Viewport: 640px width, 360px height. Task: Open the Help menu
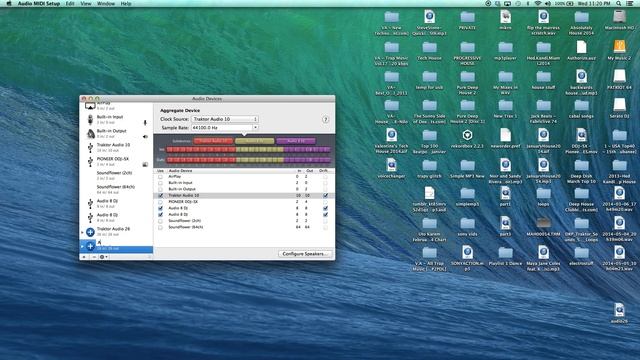126,3
